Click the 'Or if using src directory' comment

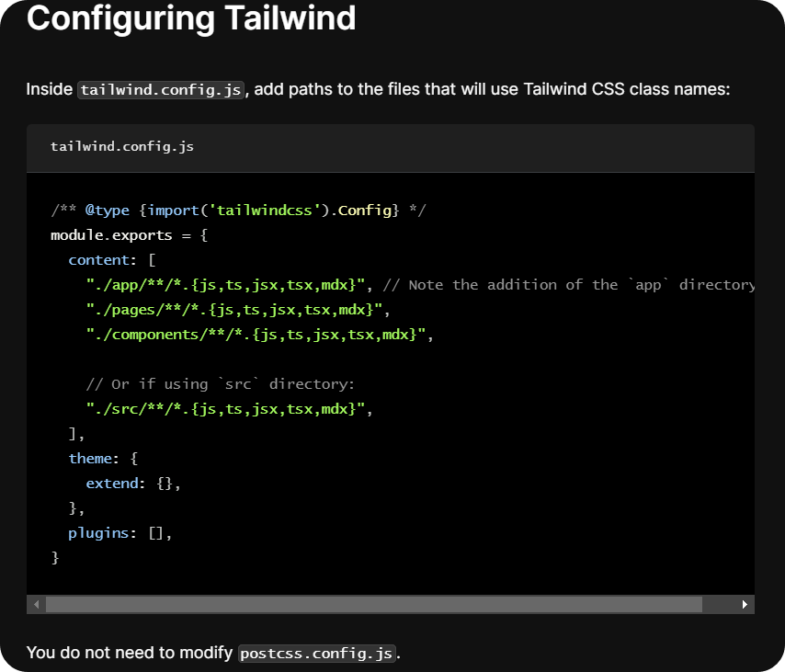pyautogui.click(x=221, y=384)
